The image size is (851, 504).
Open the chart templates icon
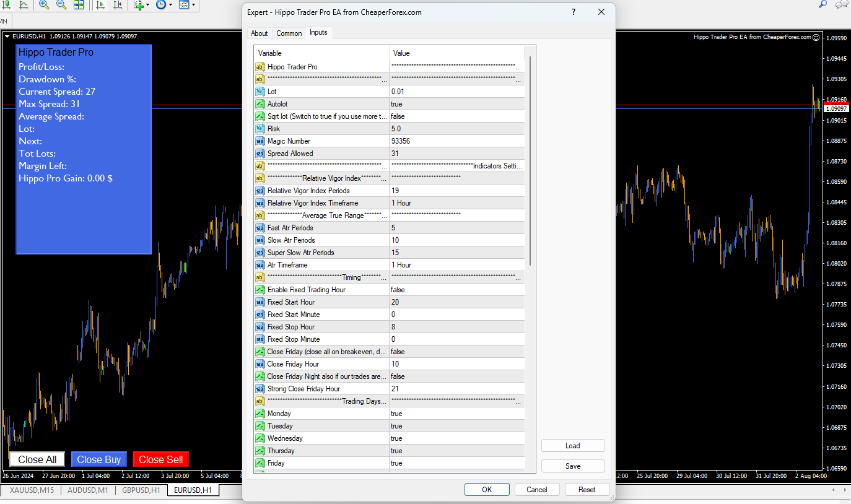tap(184, 5)
